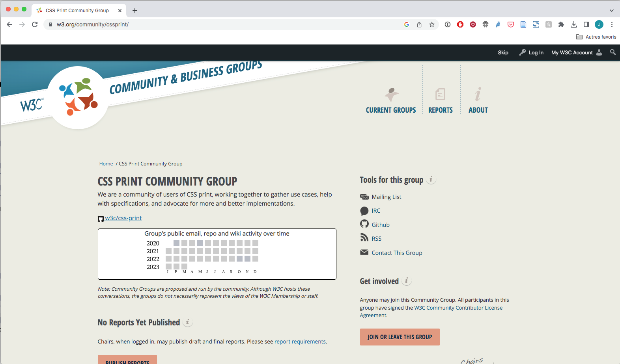The height and width of the screenshot is (364, 620).
Task: Open the w3c/css-print repository link
Action: point(123,218)
